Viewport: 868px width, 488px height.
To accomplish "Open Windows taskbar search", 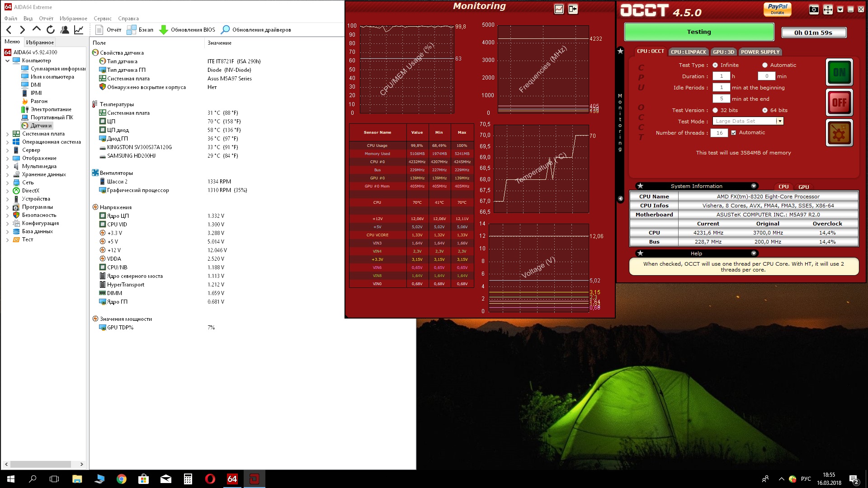I will [x=33, y=479].
